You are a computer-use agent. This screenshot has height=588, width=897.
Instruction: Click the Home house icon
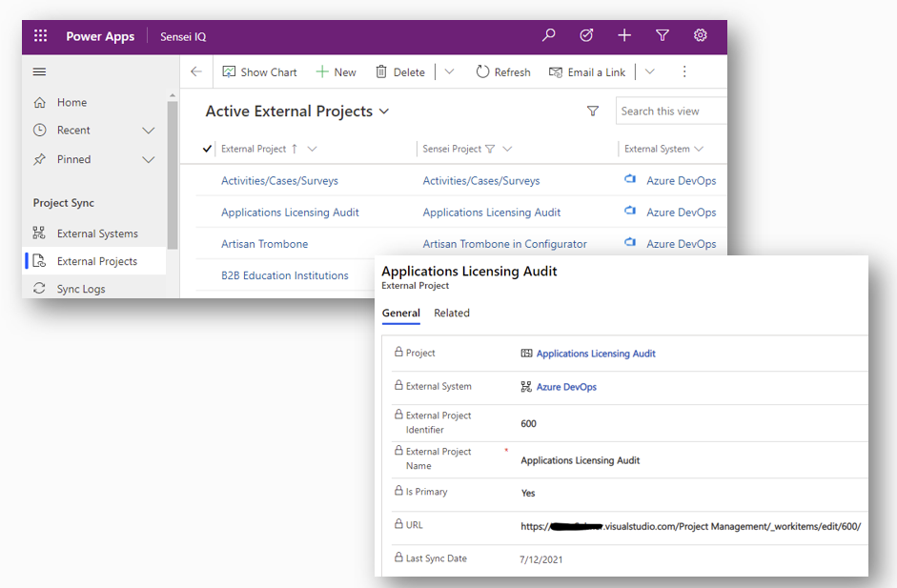click(39, 102)
